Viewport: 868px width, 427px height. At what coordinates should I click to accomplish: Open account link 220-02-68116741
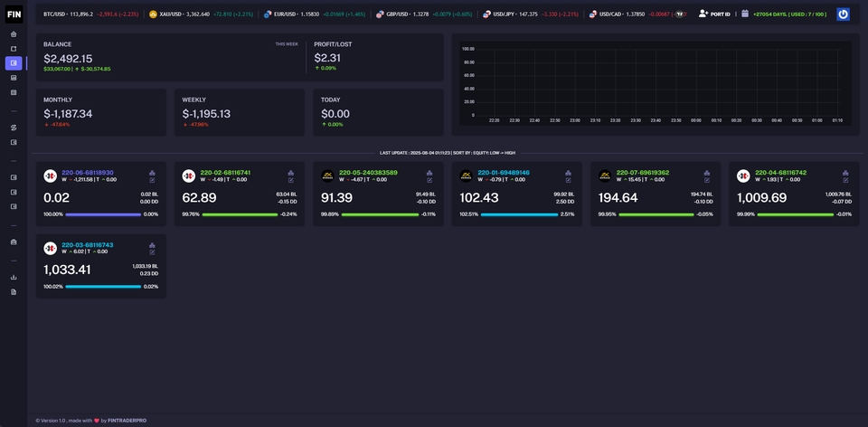(226, 173)
